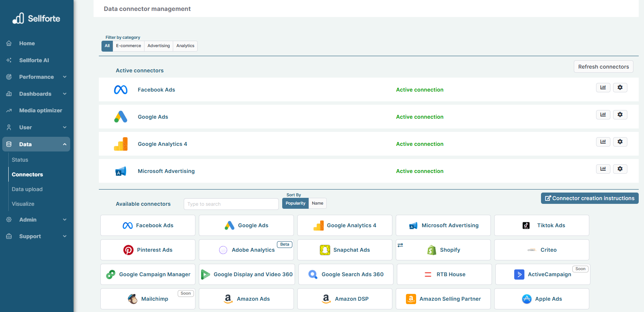Open settings gear for Microsoft Advertising
644x312 pixels.
click(620, 169)
